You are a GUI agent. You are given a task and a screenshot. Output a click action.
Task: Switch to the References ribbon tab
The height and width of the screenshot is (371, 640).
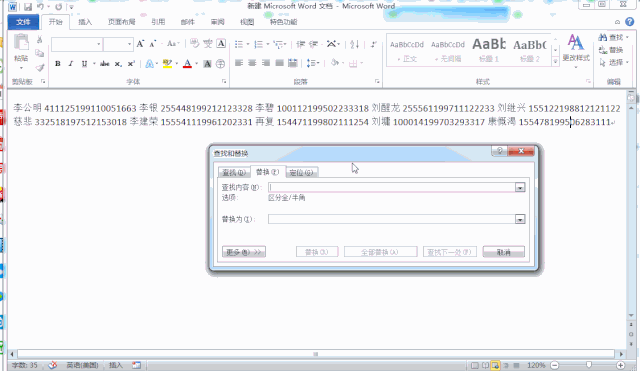click(x=158, y=22)
